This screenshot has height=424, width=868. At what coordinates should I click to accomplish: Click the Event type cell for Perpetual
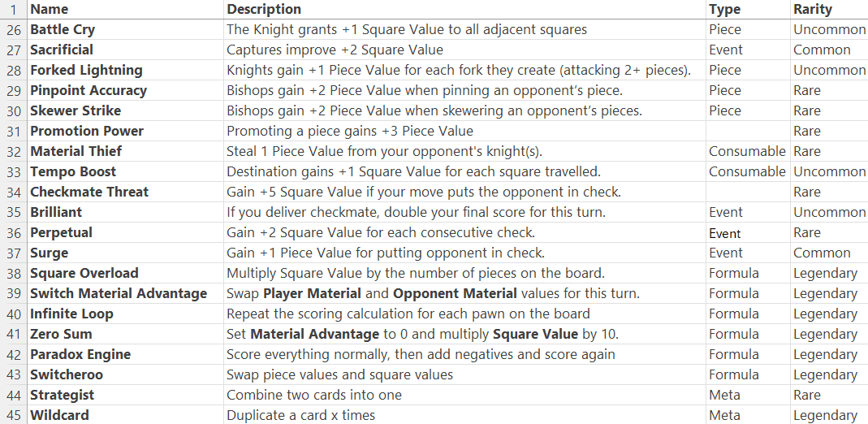725,232
